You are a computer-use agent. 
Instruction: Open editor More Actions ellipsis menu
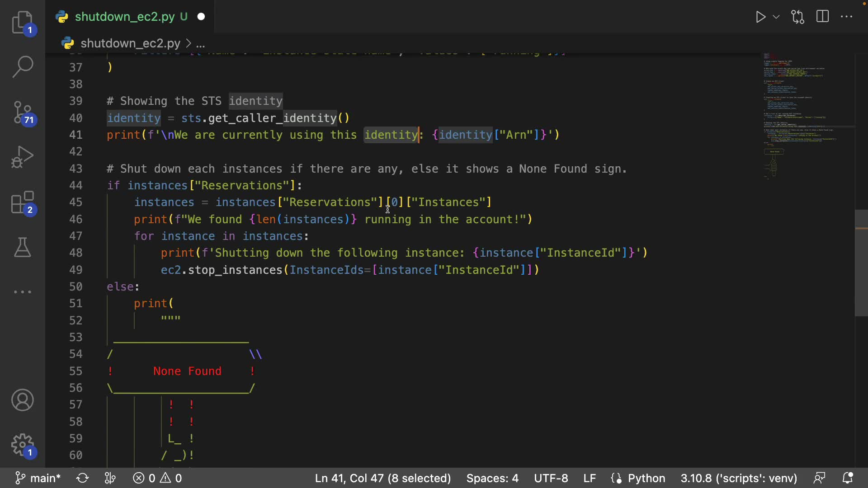click(x=846, y=17)
